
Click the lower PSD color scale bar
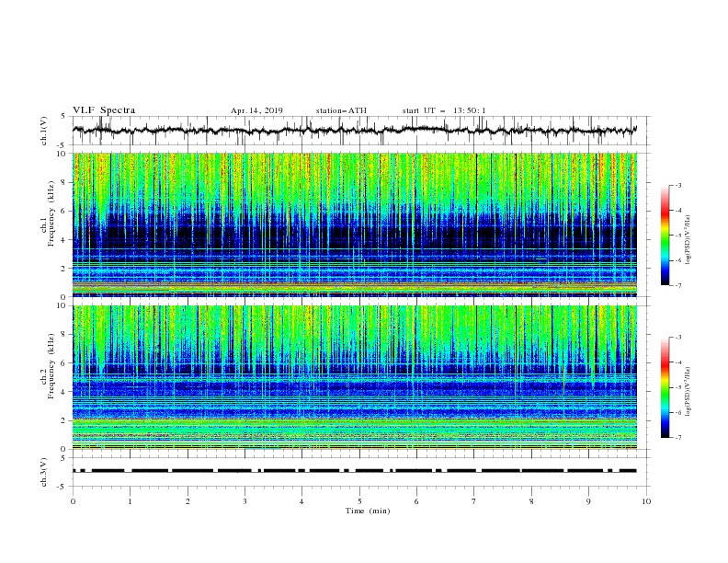(x=665, y=387)
